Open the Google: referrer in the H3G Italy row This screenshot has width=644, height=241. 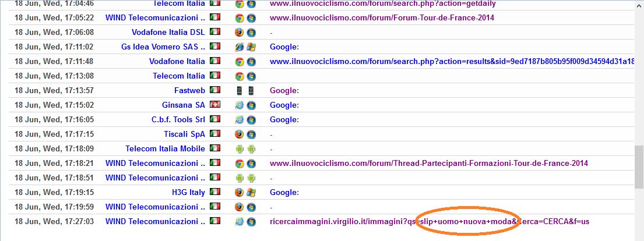tap(284, 193)
